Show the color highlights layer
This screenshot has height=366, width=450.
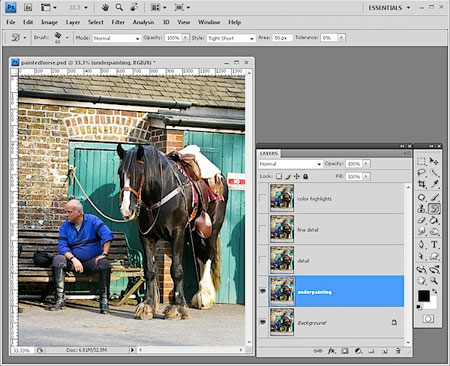tap(263, 198)
